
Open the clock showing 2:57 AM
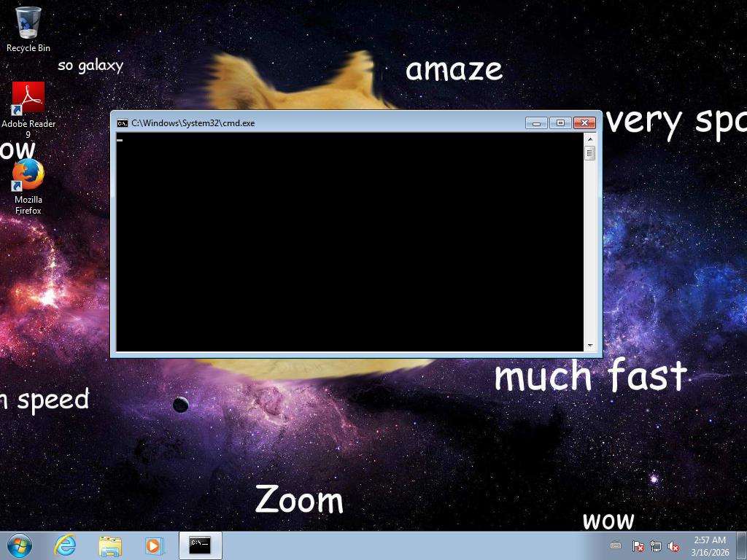tap(709, 545)
